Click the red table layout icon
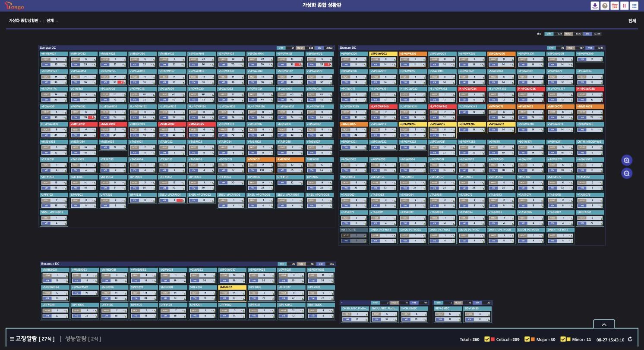 click(615, 6)
